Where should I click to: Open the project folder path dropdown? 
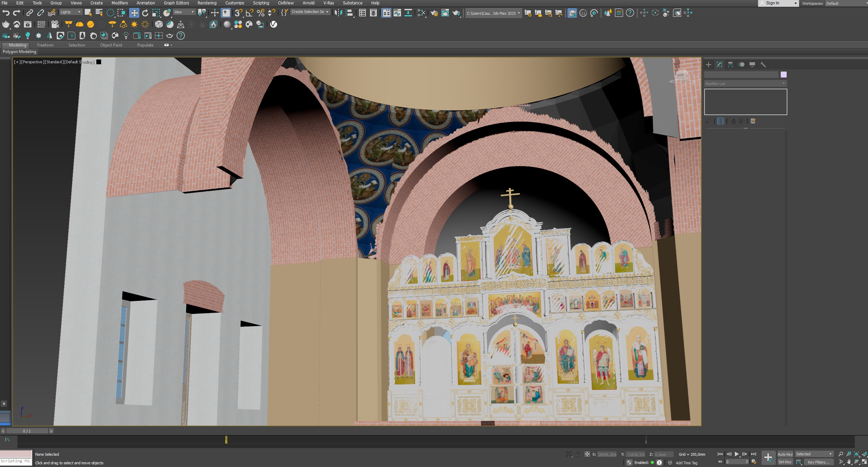[493, 13]
